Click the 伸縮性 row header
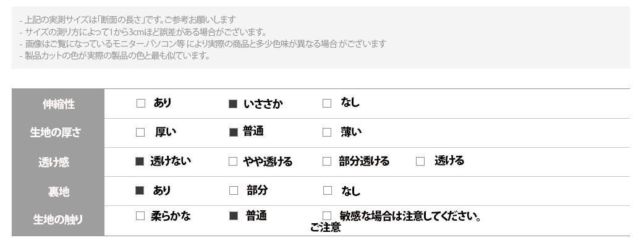This screenshot has width=644, height=243. tap(58, 104)
